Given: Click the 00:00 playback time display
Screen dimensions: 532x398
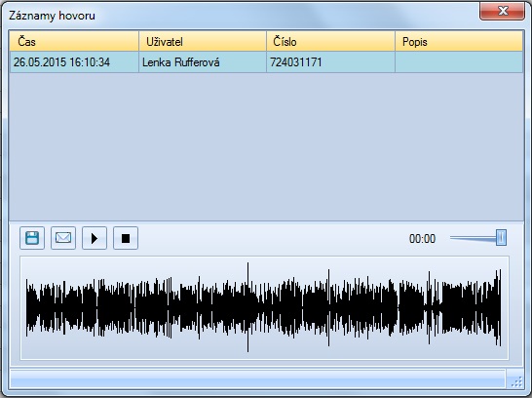Looking at the screenshot, I should (x=422, y=239).
